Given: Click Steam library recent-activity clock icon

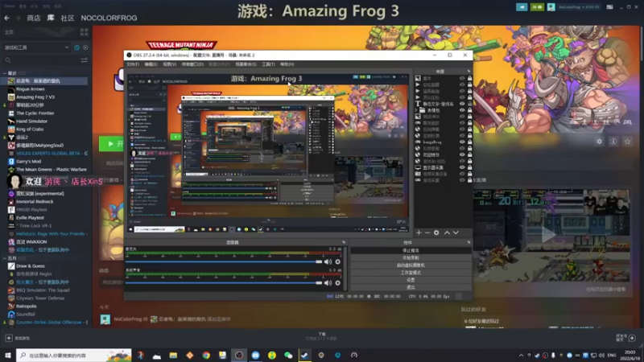Looking at the screenshot, I should click(76, 47).
